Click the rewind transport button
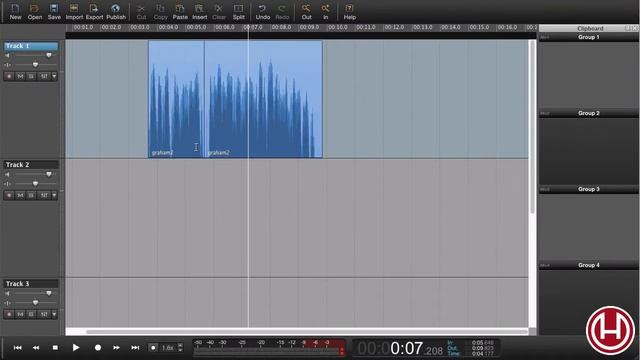The image size is (640, 360). tap(36, 348)
